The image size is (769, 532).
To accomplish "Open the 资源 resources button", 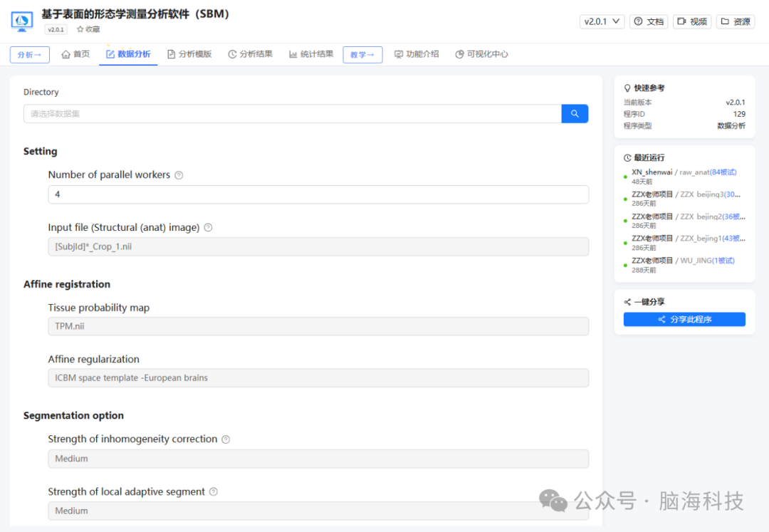I will click(736, 21).
